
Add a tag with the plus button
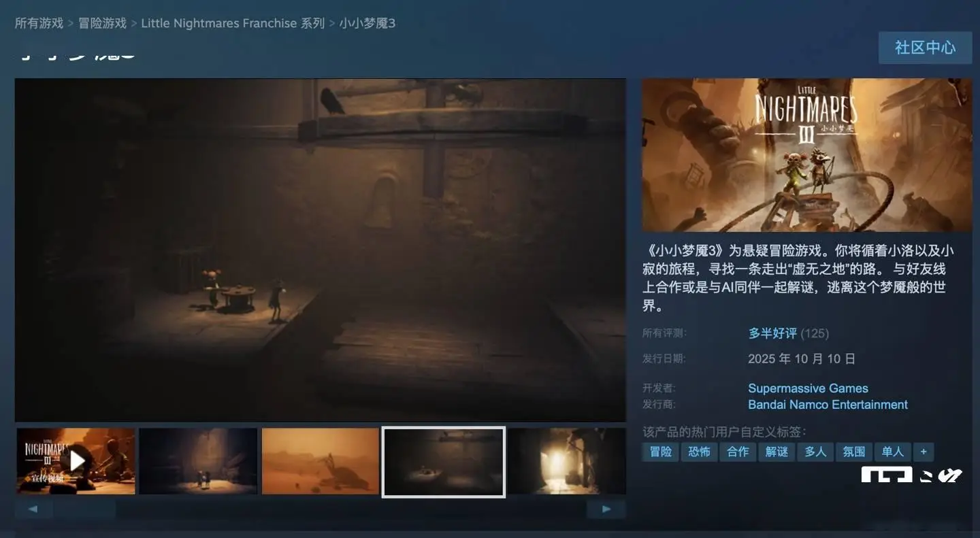(924, 452)
